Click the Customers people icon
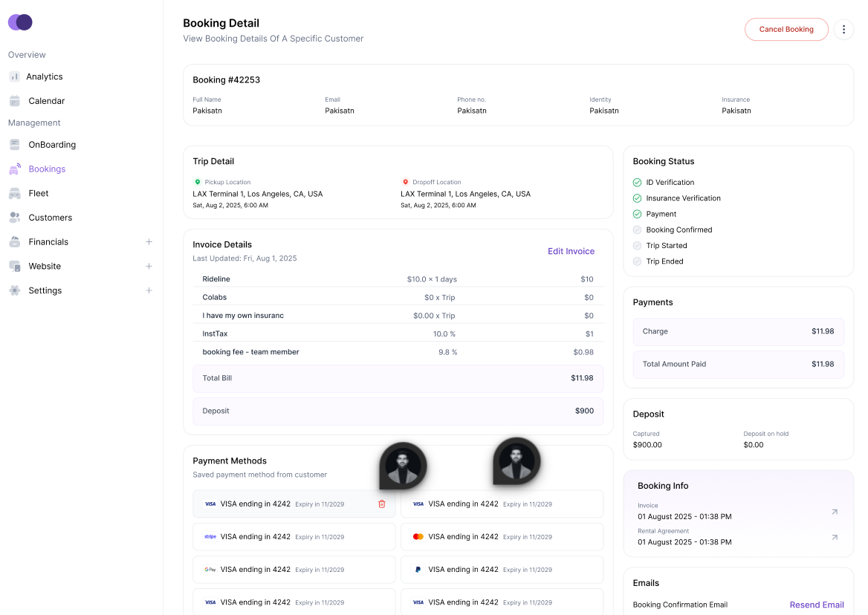The height and width of the screenshot is (615, 868). [14, 218]
